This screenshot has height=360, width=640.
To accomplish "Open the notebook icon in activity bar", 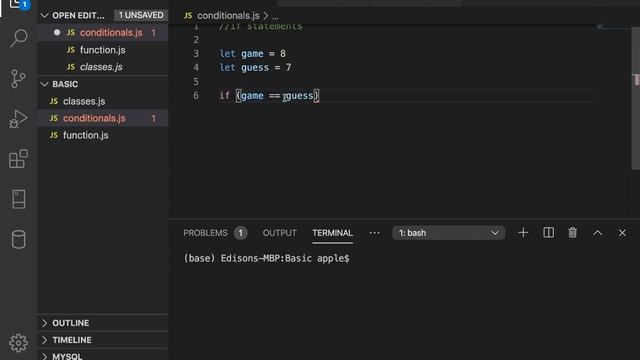I will point(18,199).
